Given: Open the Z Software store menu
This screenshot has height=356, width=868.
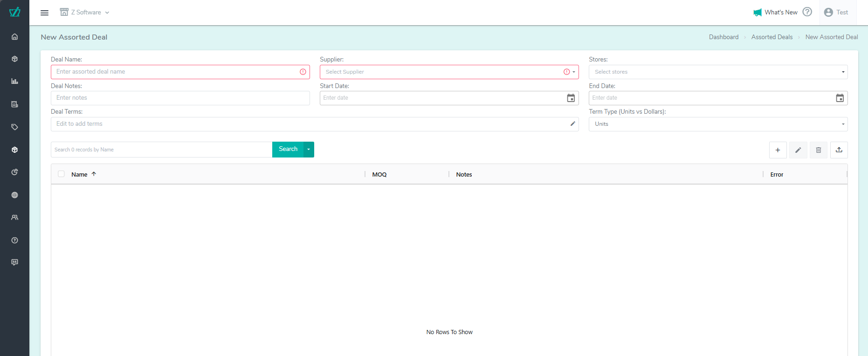Looking at the screenshot, I should point(85,13).
